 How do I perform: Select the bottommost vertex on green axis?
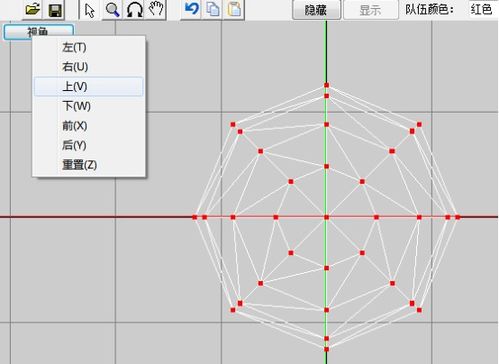coord(326,349)
